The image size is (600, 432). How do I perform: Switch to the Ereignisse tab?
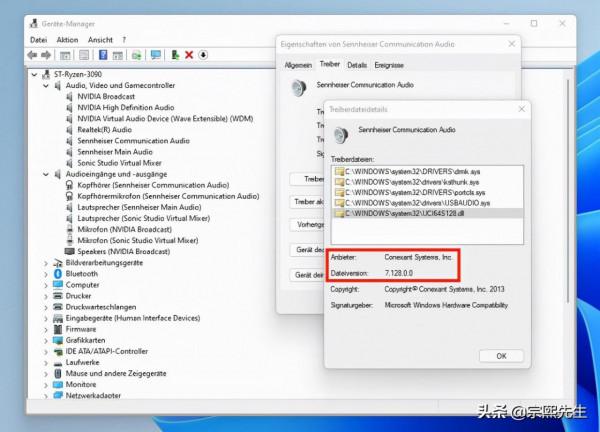tap(389, 65)
